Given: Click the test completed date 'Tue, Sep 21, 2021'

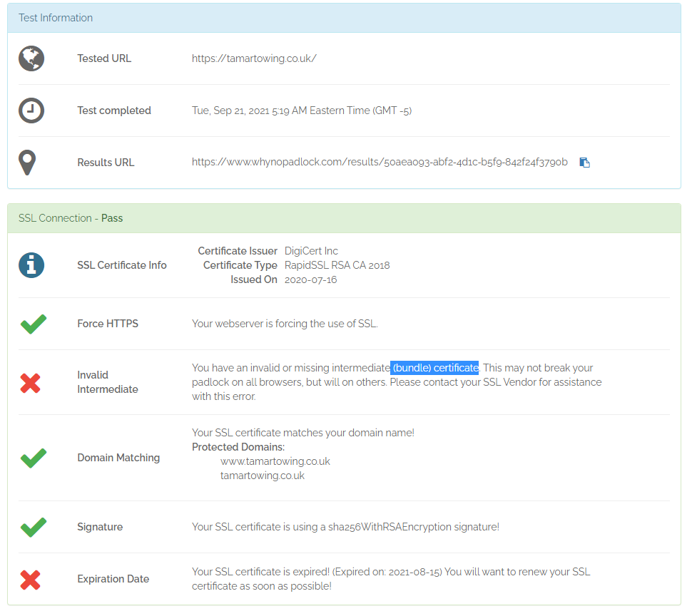Looking at the screenshot, I should [x=230, y=111].
